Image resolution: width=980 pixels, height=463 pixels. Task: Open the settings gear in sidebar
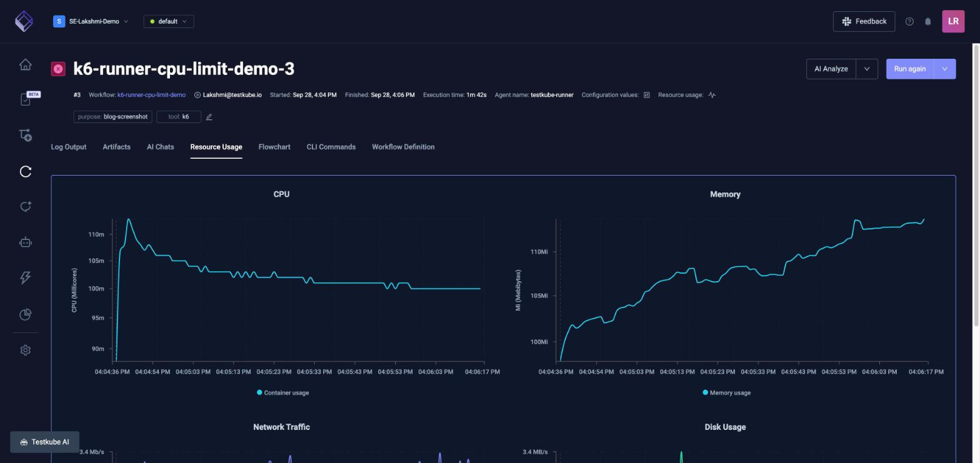point(26,350)
